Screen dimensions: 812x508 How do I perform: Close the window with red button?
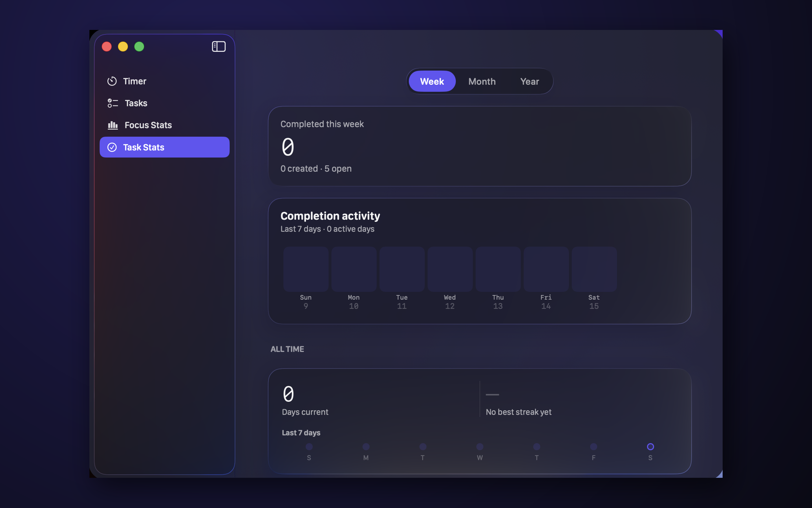tap(107, 46)
